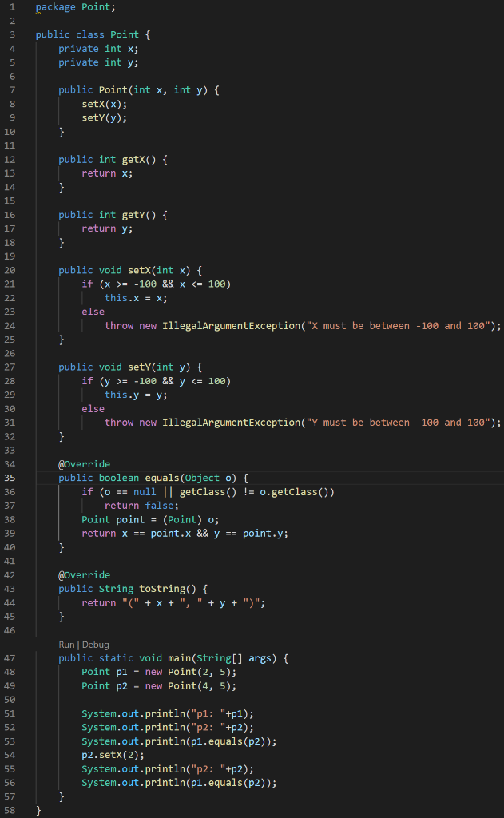This screenshot has width=504, height=818.
Task: Click the 'setY(int y)' method signature name
Action: tap(161, 367)
